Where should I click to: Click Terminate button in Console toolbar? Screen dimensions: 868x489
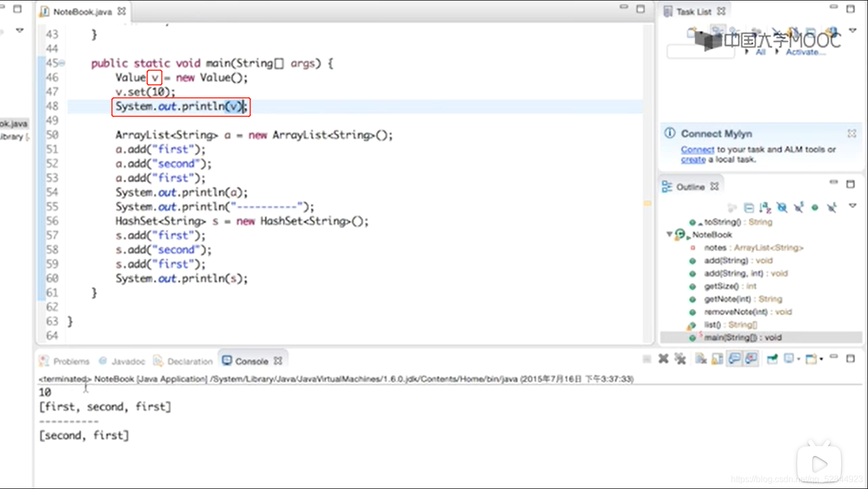click(647, 359)
